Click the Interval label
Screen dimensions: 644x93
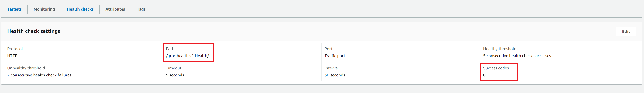point(332,68)
